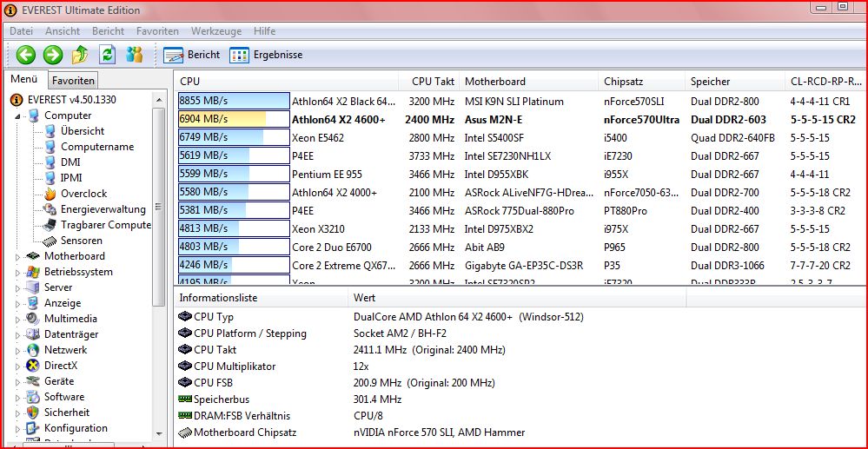The height and width of the screenshot is (449, 868).
Task: Click the Datenträger drive icon
Action: pos(33,334)
